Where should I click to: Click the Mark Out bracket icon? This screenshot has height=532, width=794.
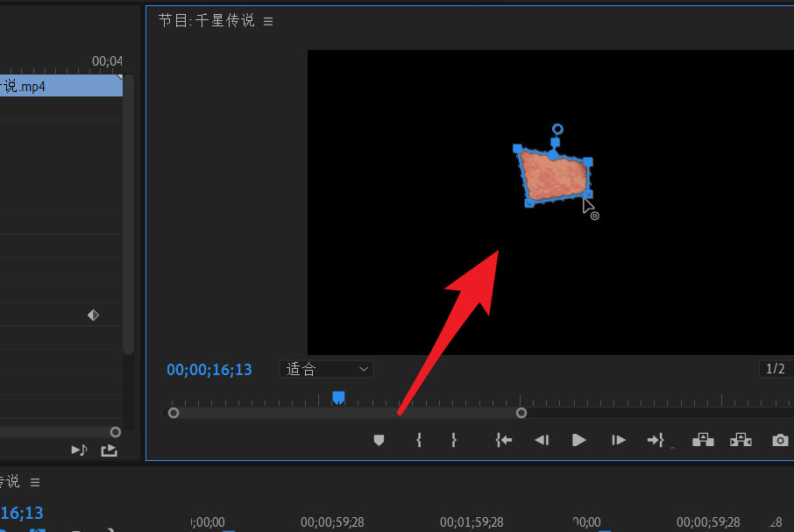453,440
